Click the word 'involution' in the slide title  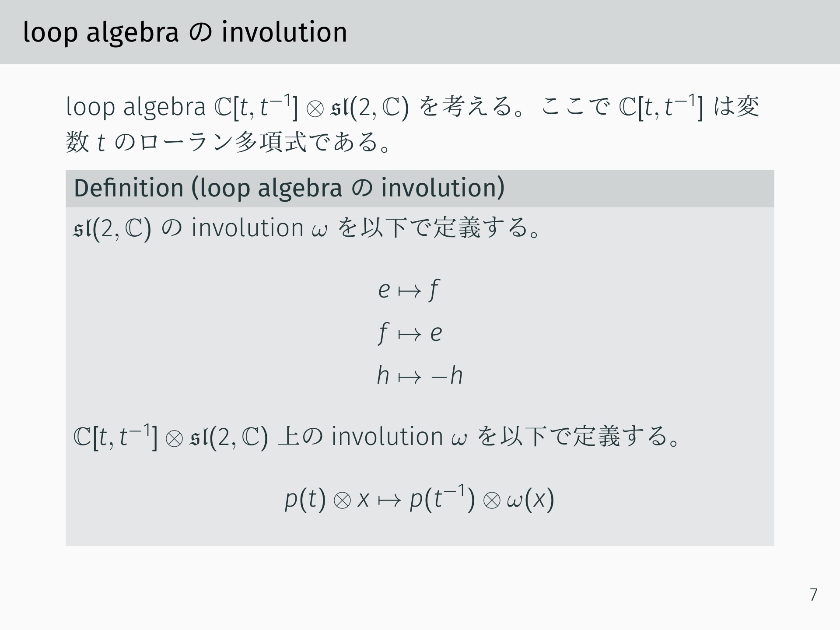[284, 32]
